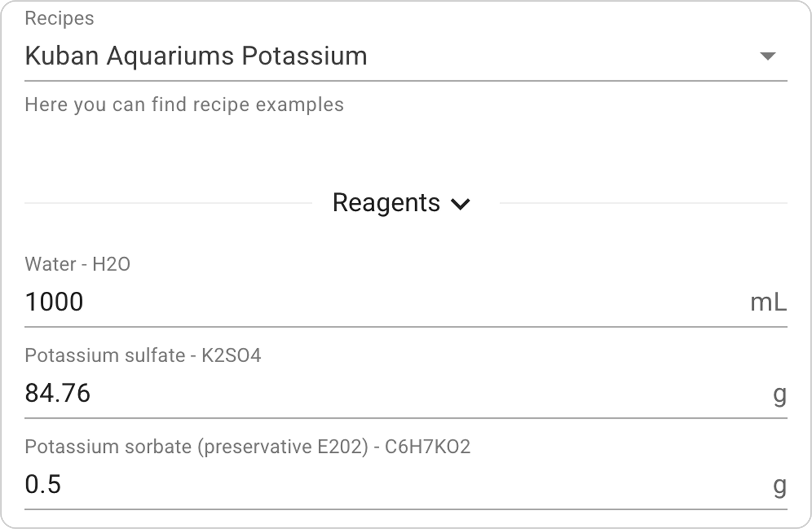Click the underline beneath the Potassium sulfate field
The height and width of the screenshot is (529, 812).
406,418
